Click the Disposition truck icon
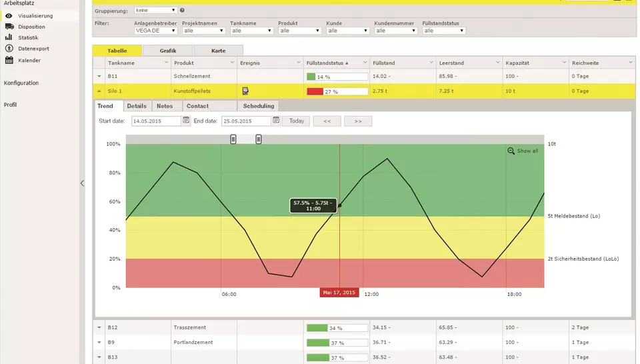The height and width of the screenshot is (364, 640). coord(9,27)
